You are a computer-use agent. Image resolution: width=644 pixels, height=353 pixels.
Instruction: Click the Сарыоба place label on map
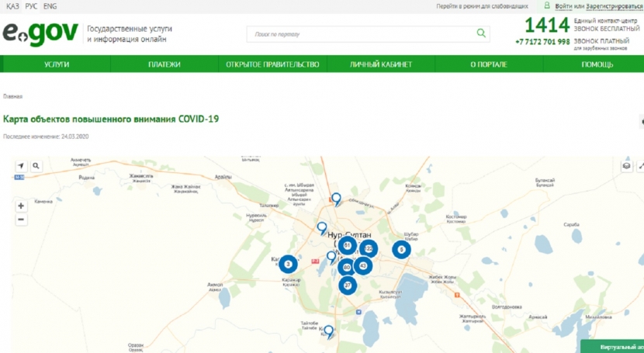coord(571,224)
